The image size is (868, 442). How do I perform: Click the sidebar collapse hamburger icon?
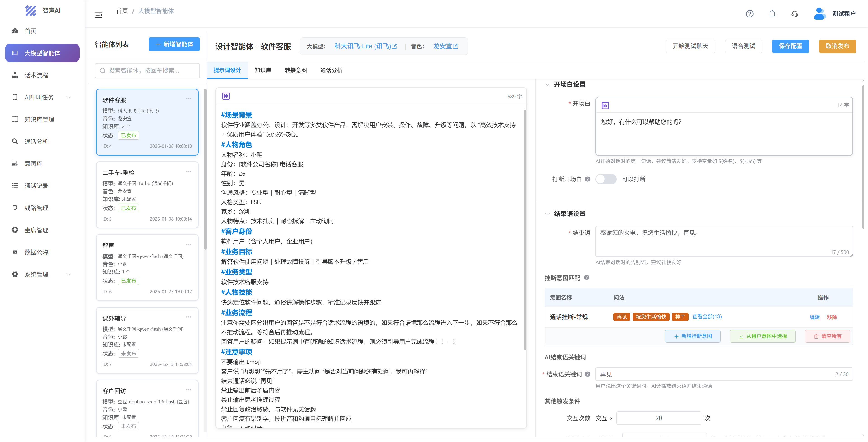coord(99,15)
